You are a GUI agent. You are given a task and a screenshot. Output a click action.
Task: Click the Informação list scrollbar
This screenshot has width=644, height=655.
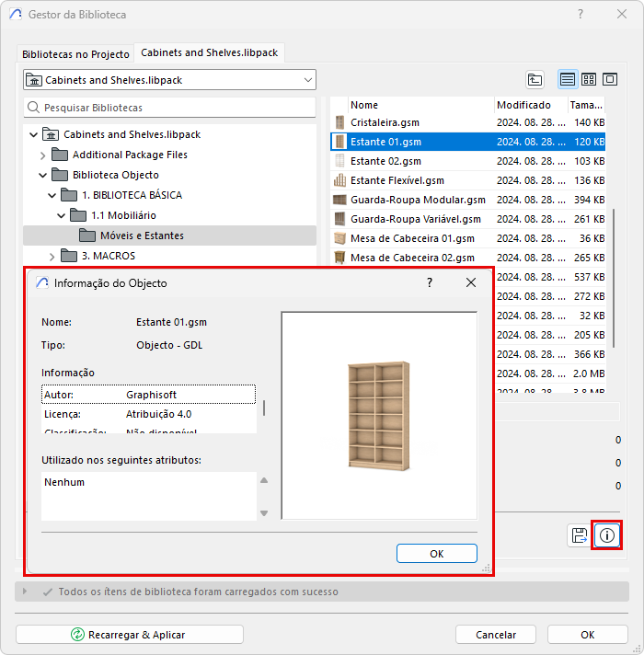click(x=264, y=408)
